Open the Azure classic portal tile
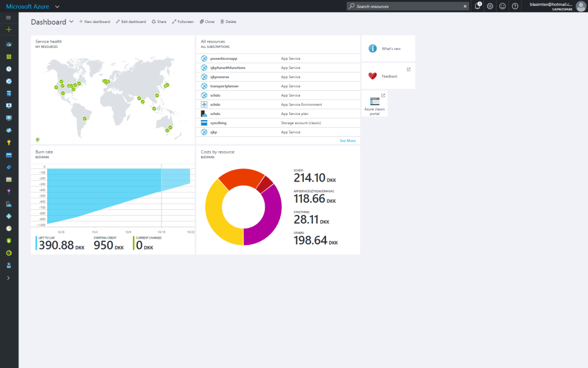 tap(374, 103)
